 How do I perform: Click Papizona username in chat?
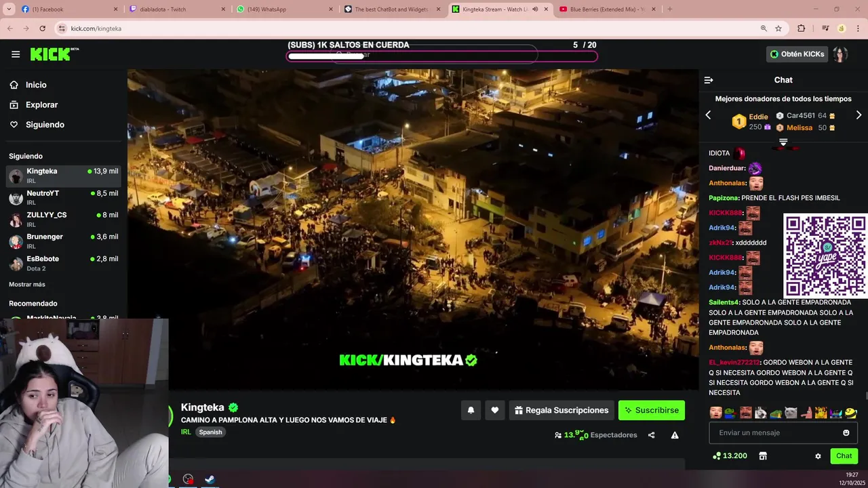tap(724, 198)
